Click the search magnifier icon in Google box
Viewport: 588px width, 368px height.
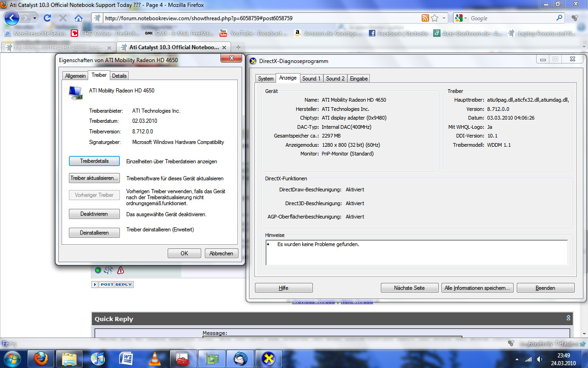coord(559,18)
